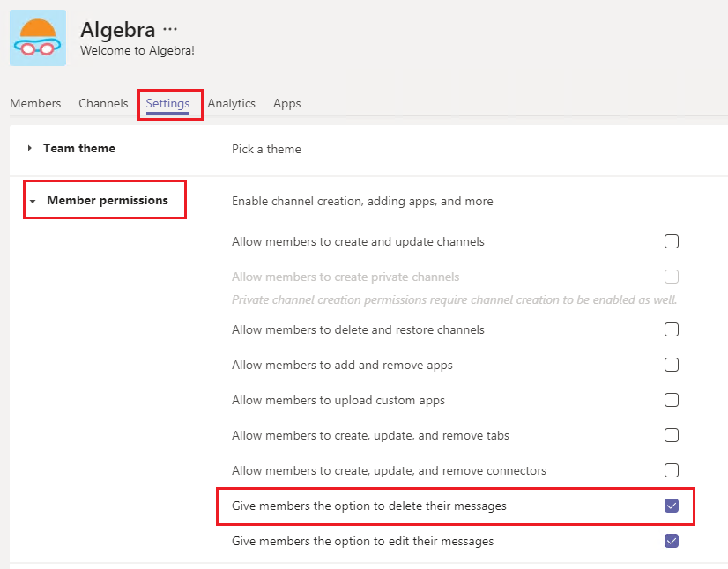Toggle allow members to manage connectors checkbox
This screenshot has width=728, height=569.
(672, 470)
